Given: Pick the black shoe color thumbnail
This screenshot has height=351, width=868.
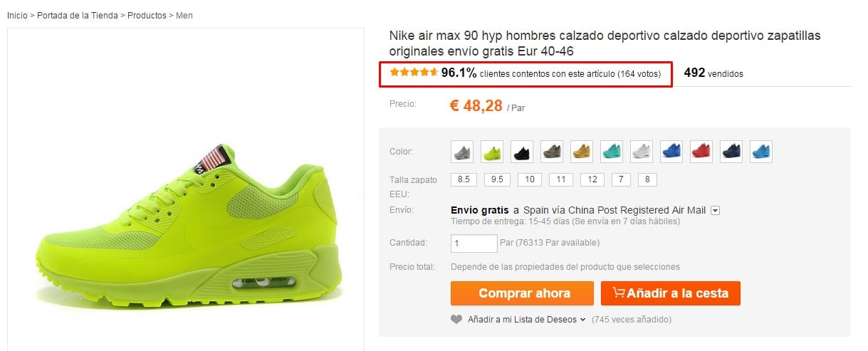Looking at the screenshot, I should point(522,151).
